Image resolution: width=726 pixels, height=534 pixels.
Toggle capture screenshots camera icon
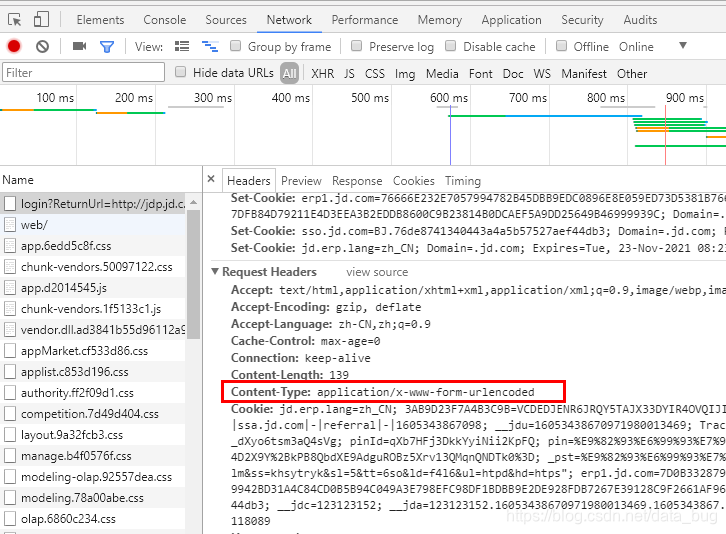(79, 46)
